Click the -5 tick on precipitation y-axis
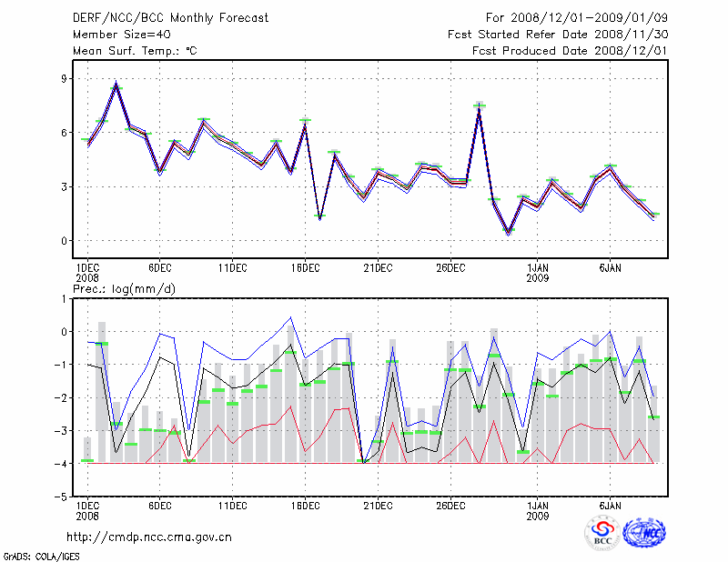 (62, 497)
